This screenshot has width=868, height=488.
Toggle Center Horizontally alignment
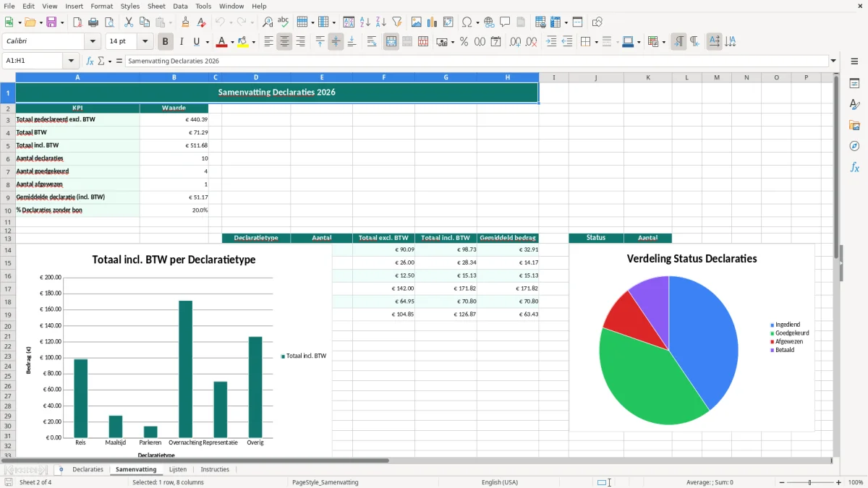284,42
